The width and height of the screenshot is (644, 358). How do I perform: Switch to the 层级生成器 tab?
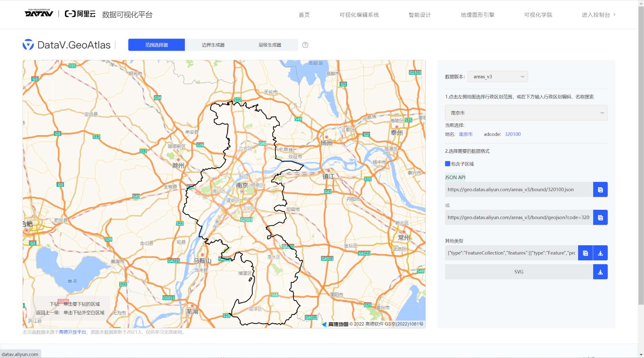270,45
